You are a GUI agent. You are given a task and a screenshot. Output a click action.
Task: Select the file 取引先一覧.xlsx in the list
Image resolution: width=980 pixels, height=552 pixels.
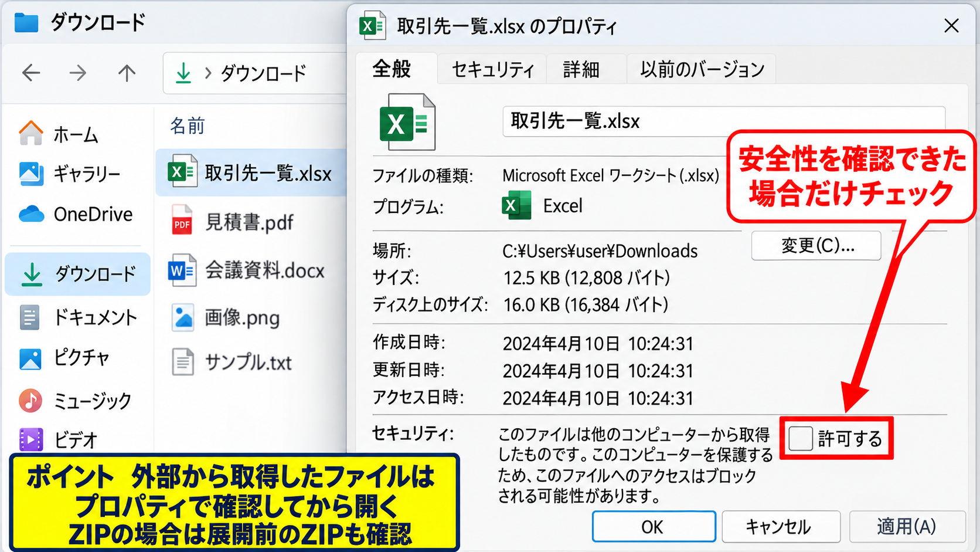(x=251, y=172)
